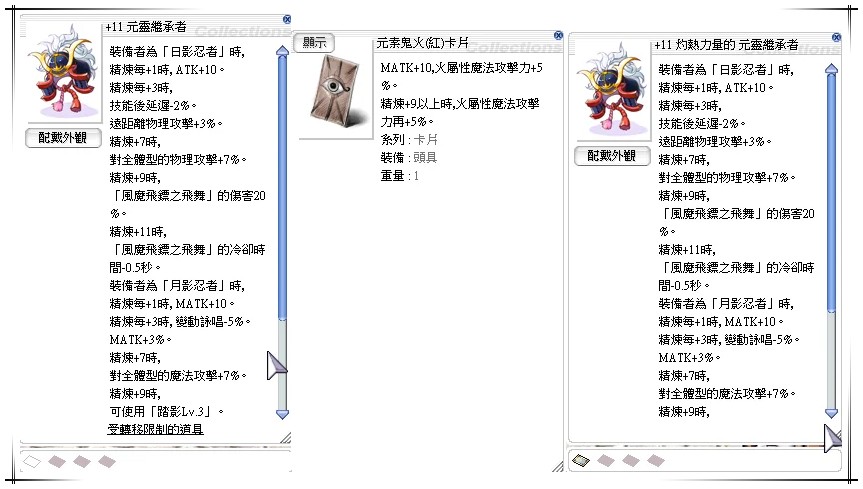Screen dimensions: 863x489
Task: Click scroll-up arrow in +11 元靈繼承者 window
Action: pos(282,51)
